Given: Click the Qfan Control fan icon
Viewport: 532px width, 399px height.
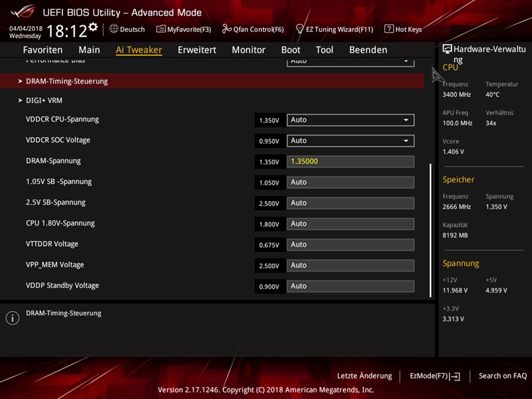Looking at the screenshot, I should [x=227, y=29].
